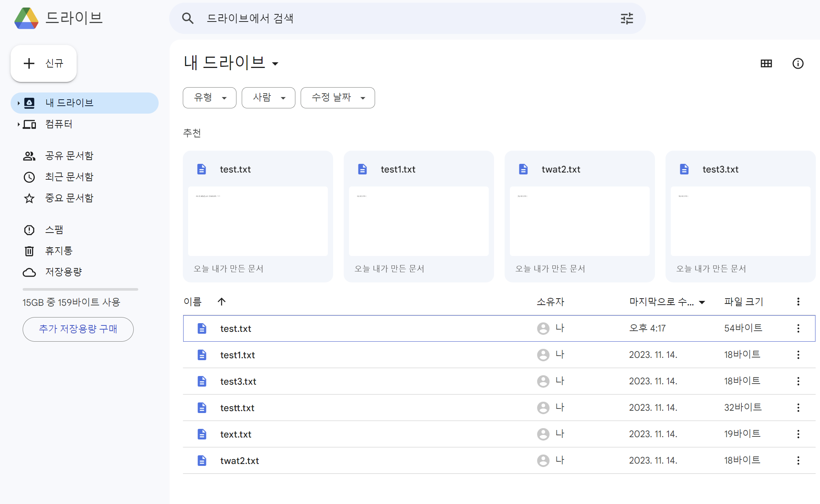Reverse sort direction arrow next to 이름

point(222,301)
